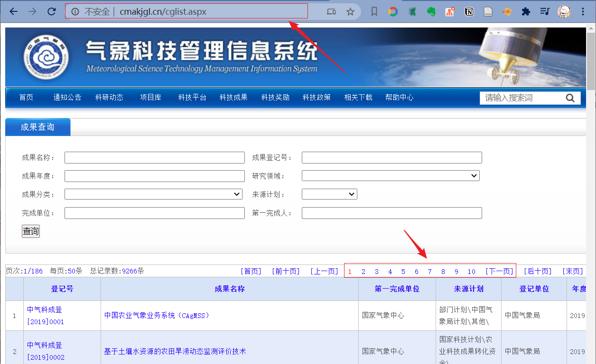
Task: Click the magnifier icon in site search
Action: tap(570, 98)
